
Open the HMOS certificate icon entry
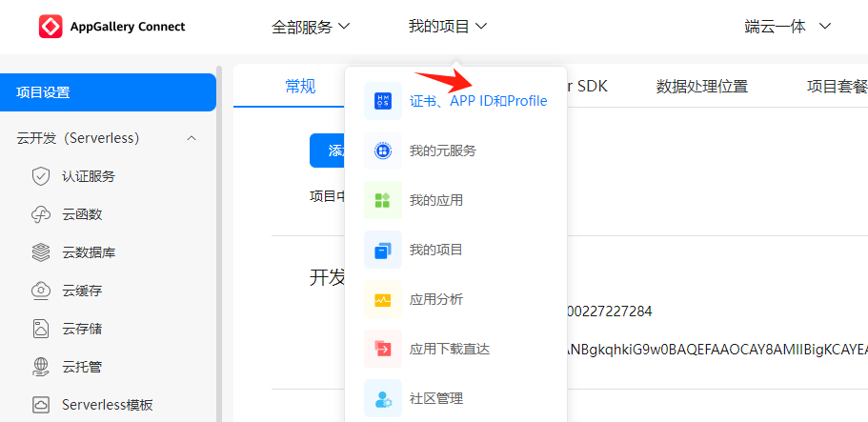point(383,101)
